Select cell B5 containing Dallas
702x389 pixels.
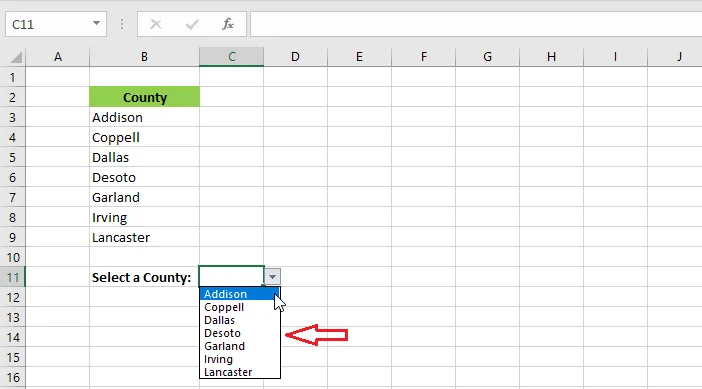point(144,157)
